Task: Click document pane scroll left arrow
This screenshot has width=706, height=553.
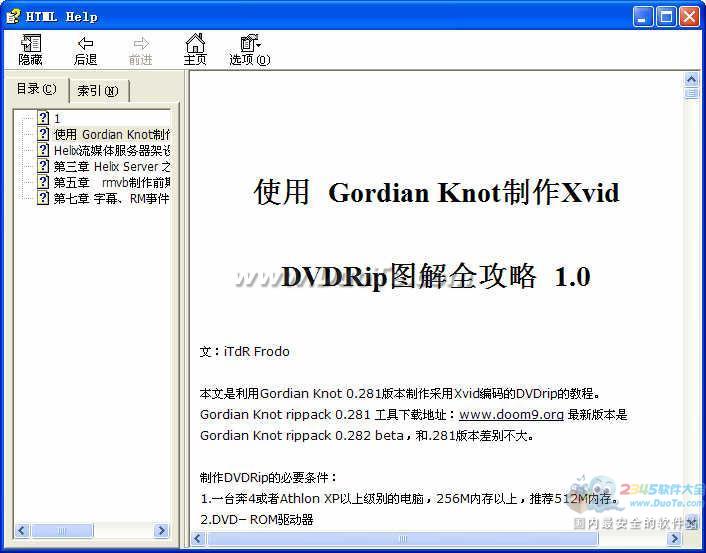Action: (x=198, y=538)
